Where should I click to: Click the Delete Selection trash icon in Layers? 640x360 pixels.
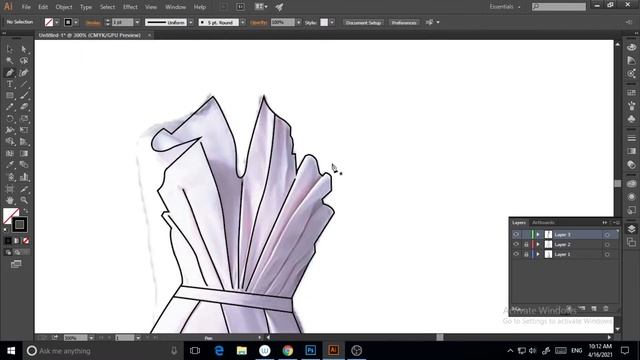[x=606, y=309]
